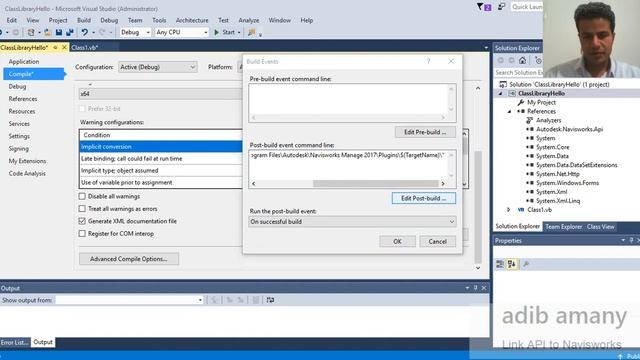Click inside the Pre-build event command box

point(349,99)
